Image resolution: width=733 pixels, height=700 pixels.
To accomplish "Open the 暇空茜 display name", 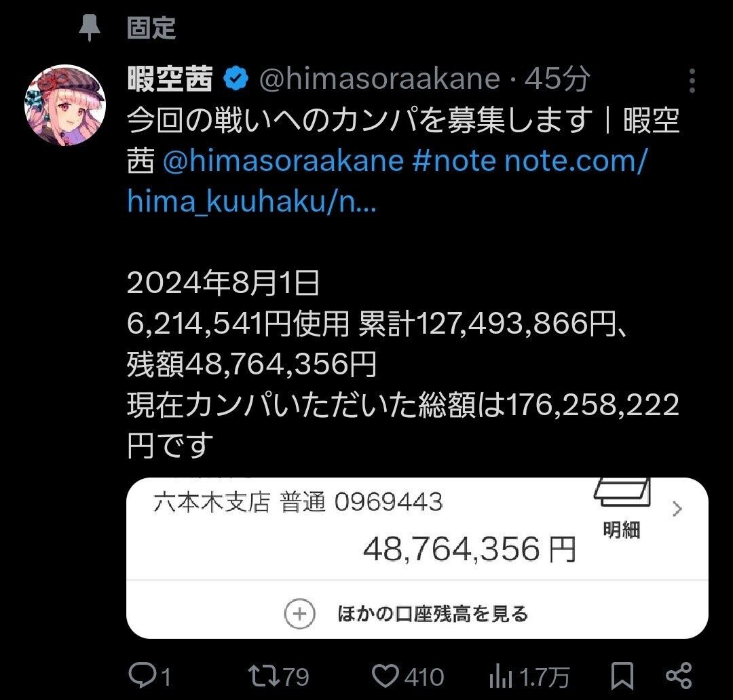I will coord(170,78).
